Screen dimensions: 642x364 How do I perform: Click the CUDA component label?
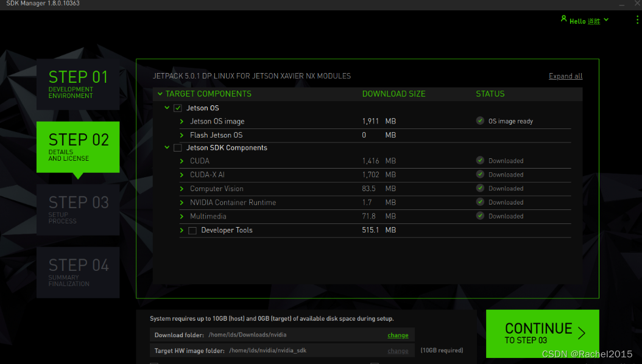(200, 161)
